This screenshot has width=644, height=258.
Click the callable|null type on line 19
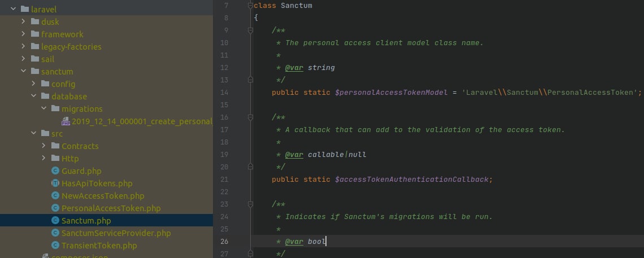tap(337, 154)
